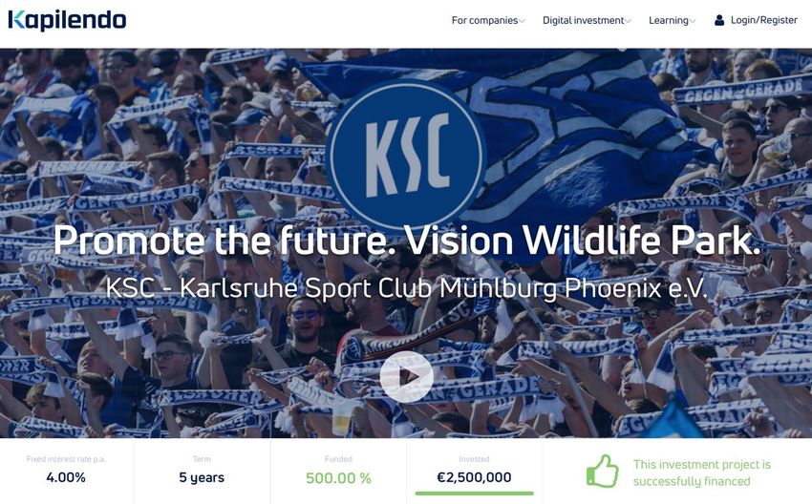Expand the Learning chevron
The height and width of the screenshot is (504, 812).
pos(693,21)
